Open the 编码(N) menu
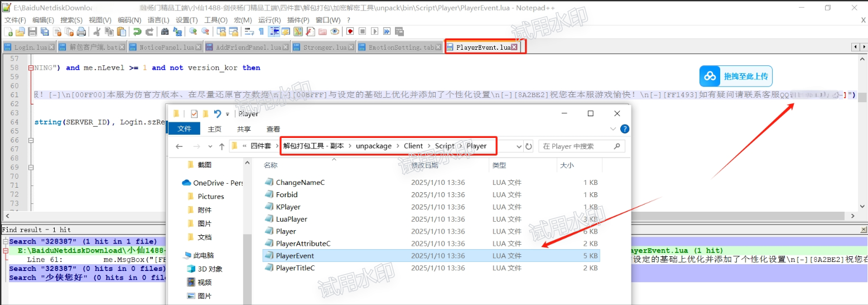Image resolution: width=868 pixels, height=305 pixels. pyautogui.click(x=129, y=20)
